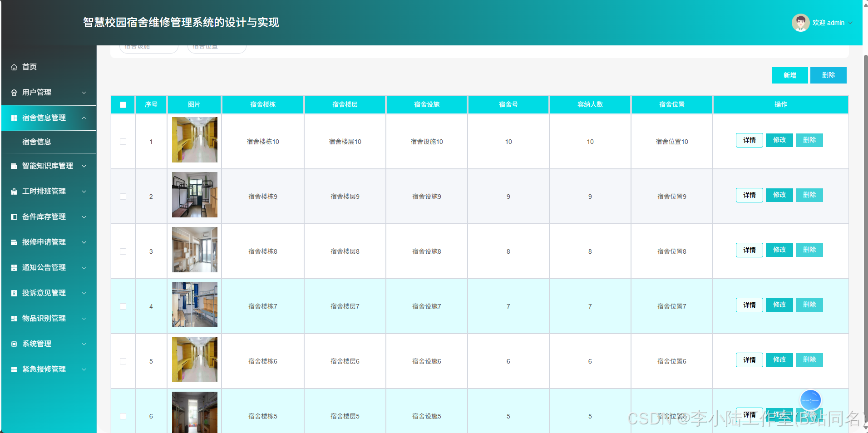Image resolution: width=868 pixels, height=433 pixels.
Task: Click the 宿舍楼栋 column header
Action: (x=263, y=105)
